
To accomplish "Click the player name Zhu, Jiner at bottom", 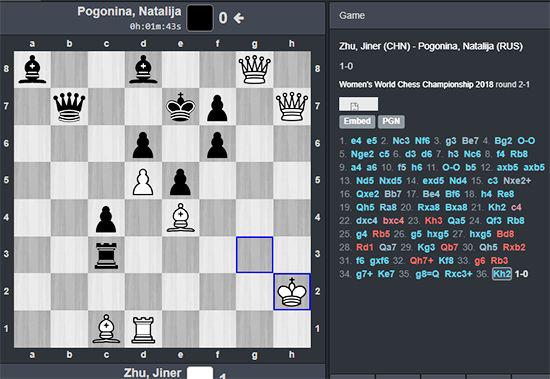I will (153, 373).
